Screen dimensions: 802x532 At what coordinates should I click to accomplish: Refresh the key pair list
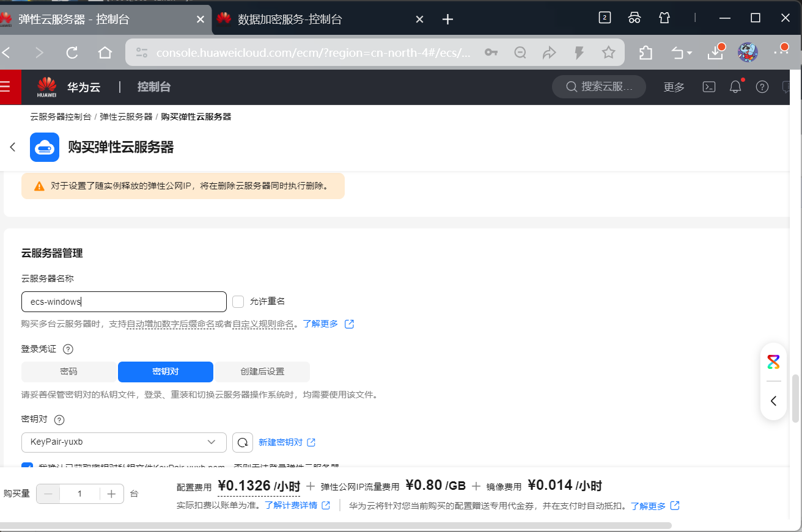pyautogui.click(x=243, y=442)
